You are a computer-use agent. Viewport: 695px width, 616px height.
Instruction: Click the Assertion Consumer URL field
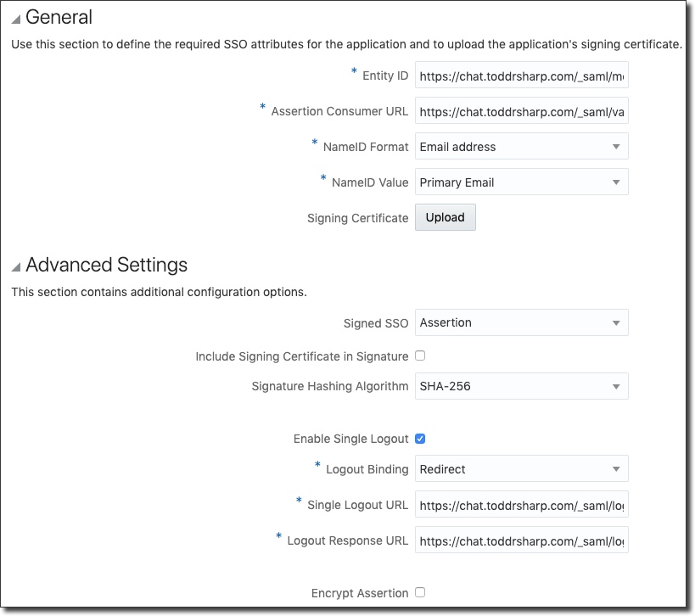521,111
